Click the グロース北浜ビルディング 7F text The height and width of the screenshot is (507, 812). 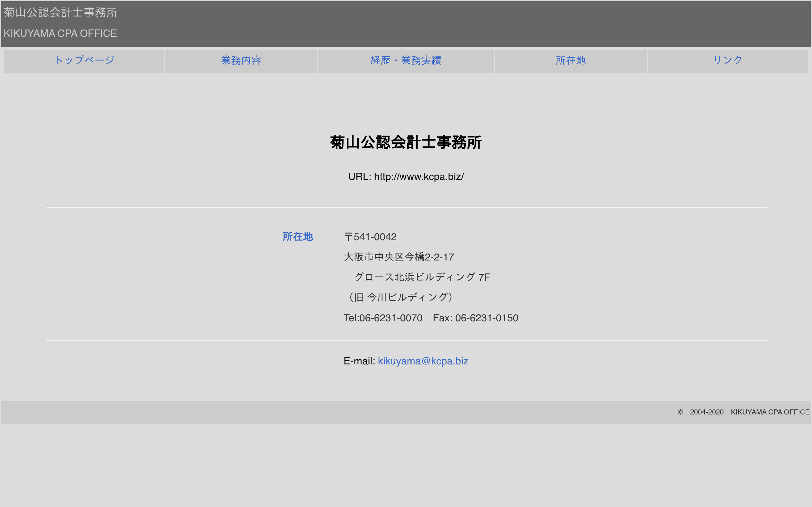click(422, 277)
